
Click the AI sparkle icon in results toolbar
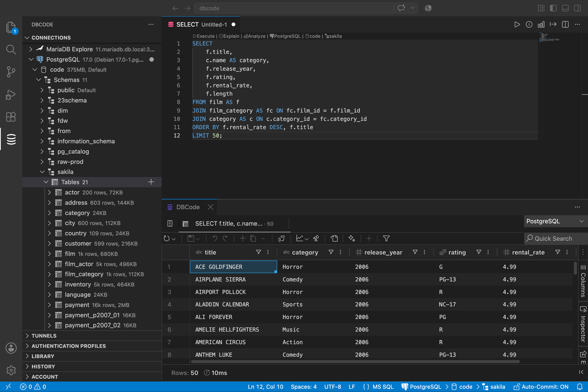tap(352, 238)
